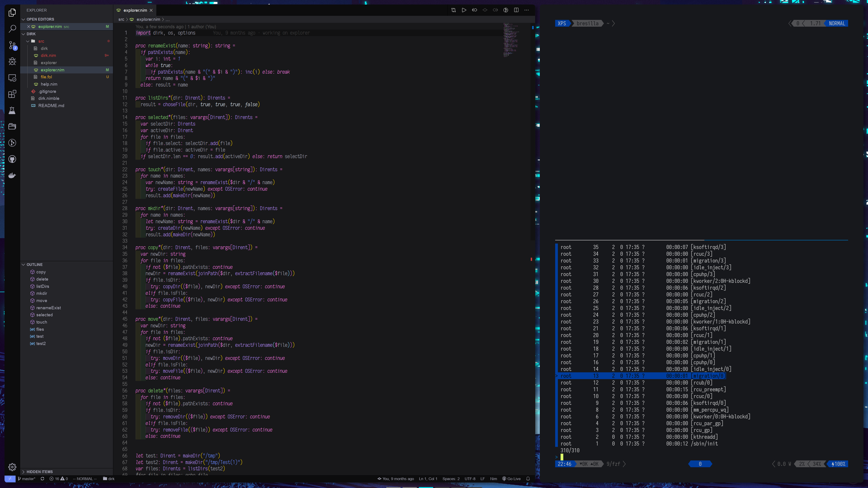Toggle git blame annotation in status bar
868x488 pixels.
point(396,479)
